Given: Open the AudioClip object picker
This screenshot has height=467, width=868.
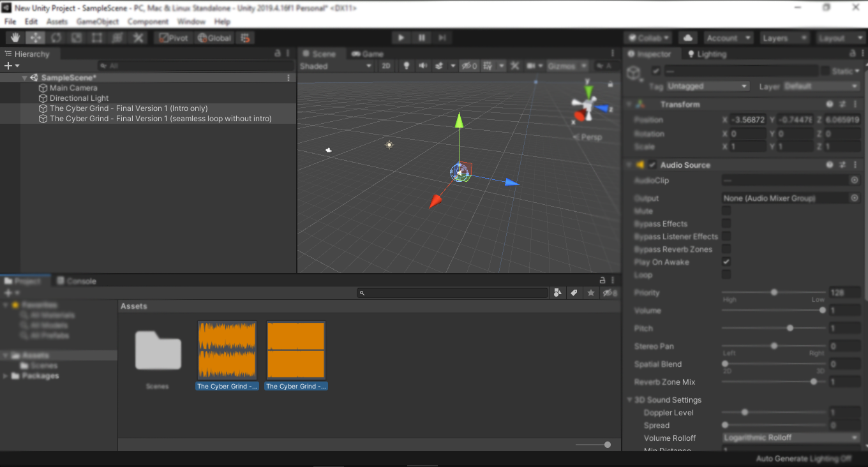Looking at the screenshot, I should [855, 181].
